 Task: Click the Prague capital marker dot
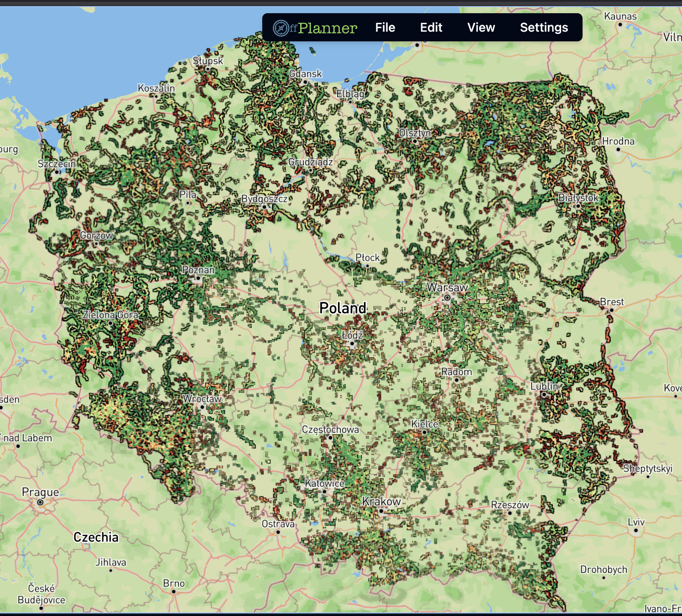40,502
